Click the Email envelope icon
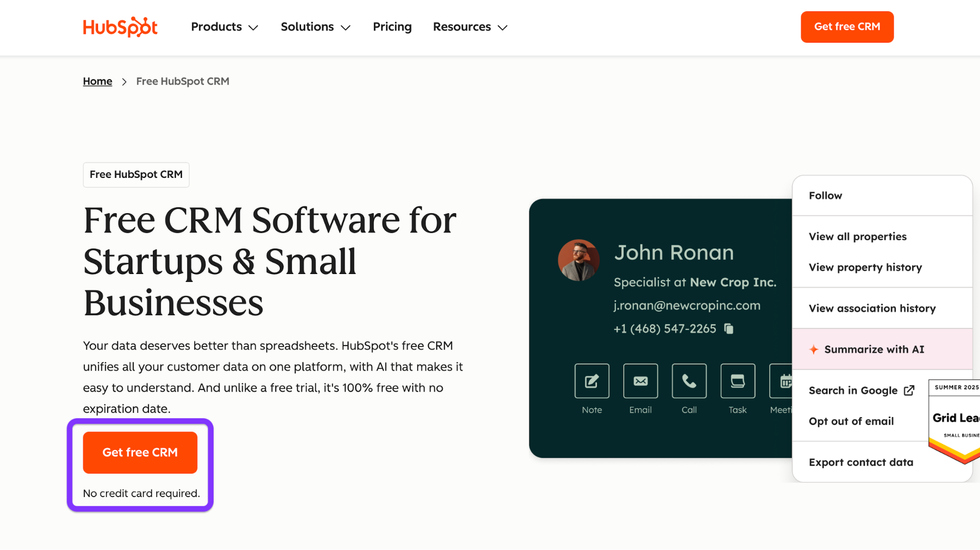980x550 pixels. 640,381
